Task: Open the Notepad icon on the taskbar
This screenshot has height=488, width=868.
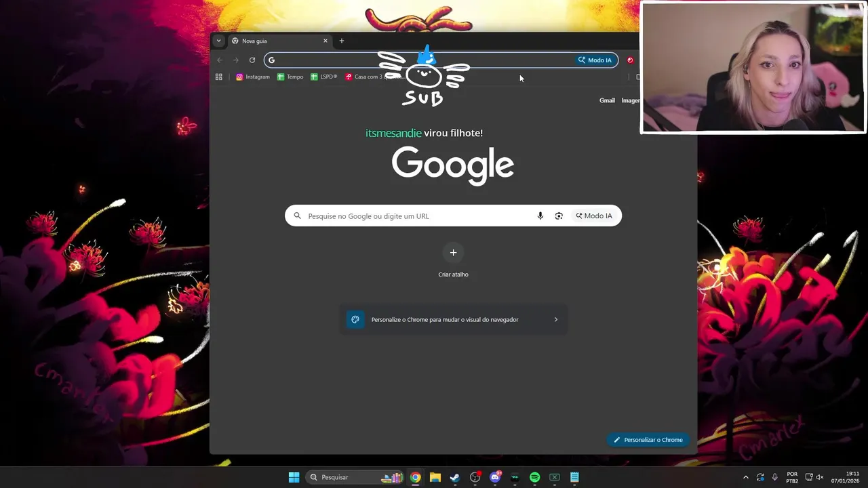Action: [x=574, y=477]
